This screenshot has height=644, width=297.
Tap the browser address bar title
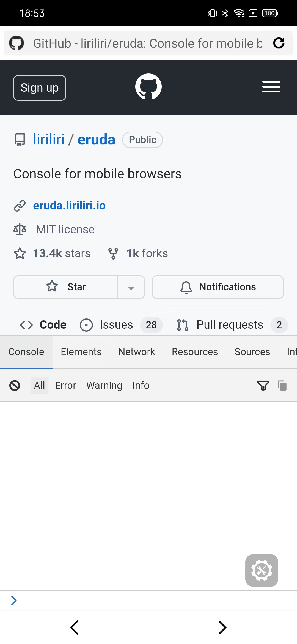tap(148, 43)
